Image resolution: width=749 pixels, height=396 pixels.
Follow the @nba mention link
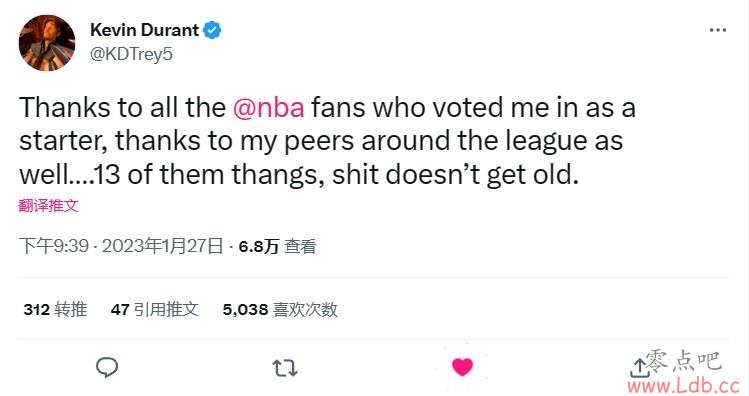click(268, 107)
